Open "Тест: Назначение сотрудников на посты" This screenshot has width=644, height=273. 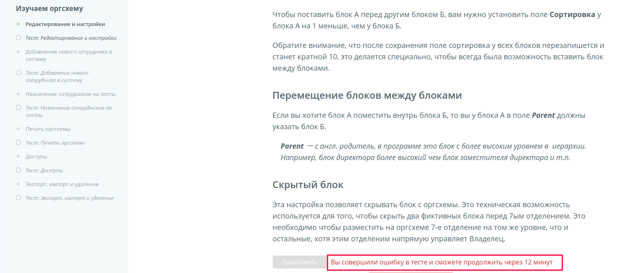[x=68, y=112]
